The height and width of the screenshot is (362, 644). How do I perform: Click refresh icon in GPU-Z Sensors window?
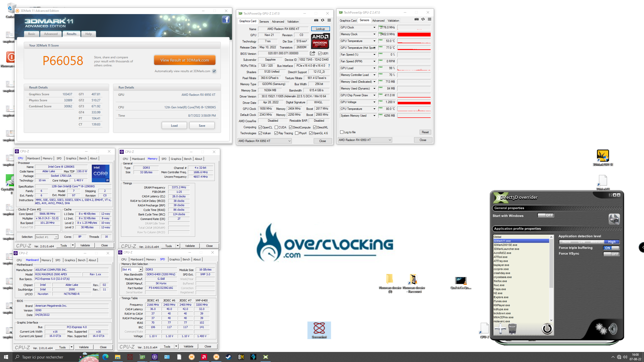point(423,19)
